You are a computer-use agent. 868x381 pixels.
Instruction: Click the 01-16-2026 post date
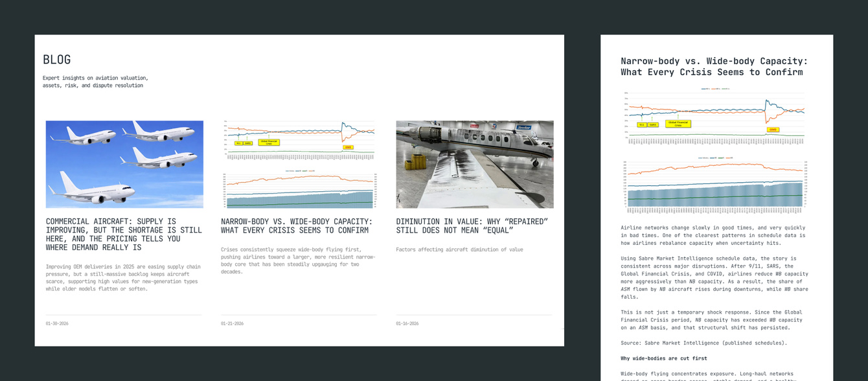[x=407, y=323]
